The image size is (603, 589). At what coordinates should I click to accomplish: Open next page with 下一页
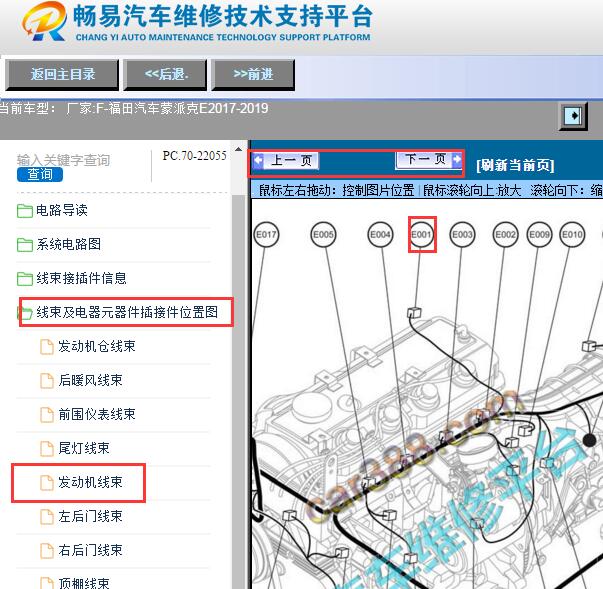coord(428,159)
